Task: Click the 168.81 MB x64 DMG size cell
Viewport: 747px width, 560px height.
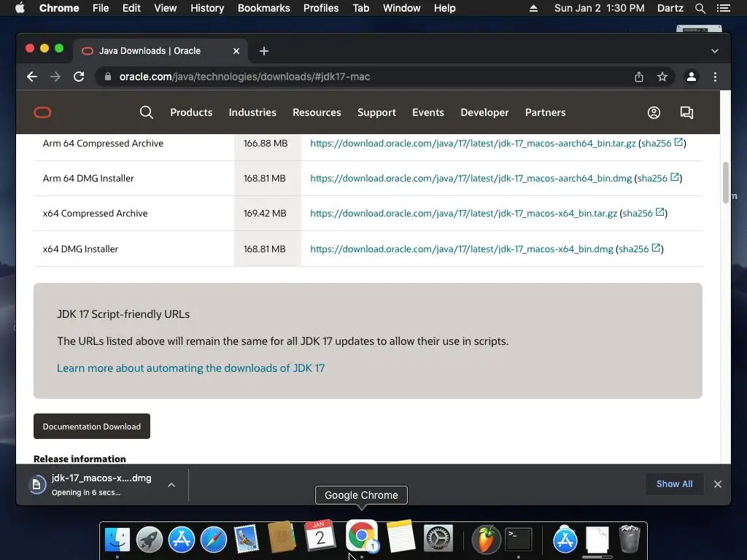Action: (x=267, y=249)
